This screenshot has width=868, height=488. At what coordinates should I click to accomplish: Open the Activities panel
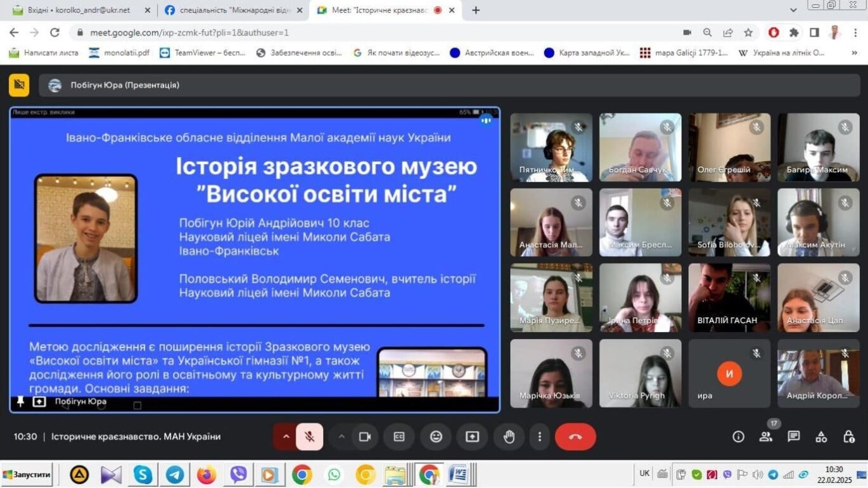(821, 437)
